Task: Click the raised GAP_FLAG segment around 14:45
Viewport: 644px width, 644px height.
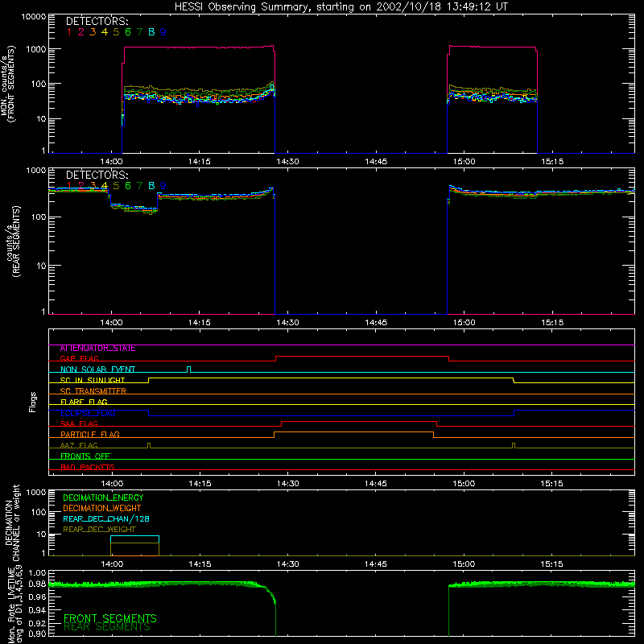Action: pos(362,357)
